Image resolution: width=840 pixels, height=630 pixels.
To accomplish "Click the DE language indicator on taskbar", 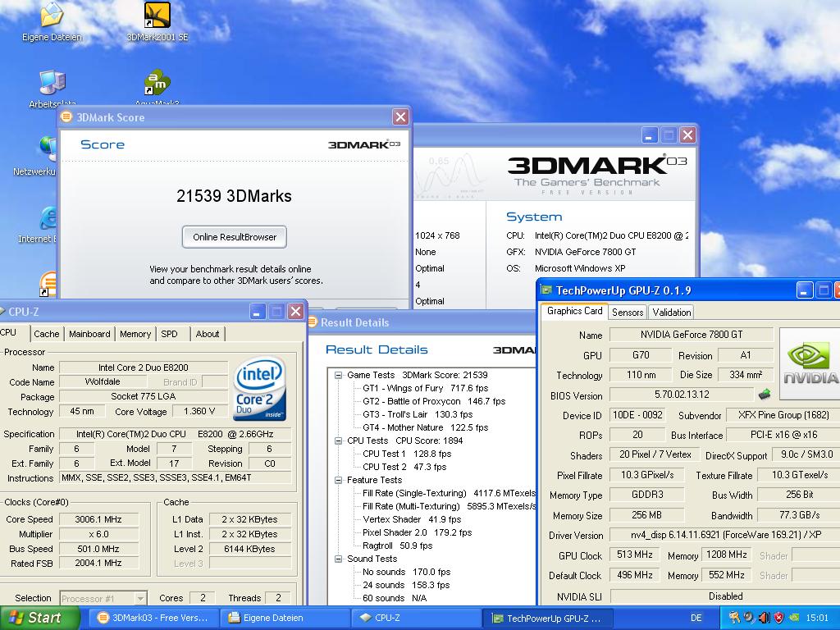I will [x=696, y=618].
